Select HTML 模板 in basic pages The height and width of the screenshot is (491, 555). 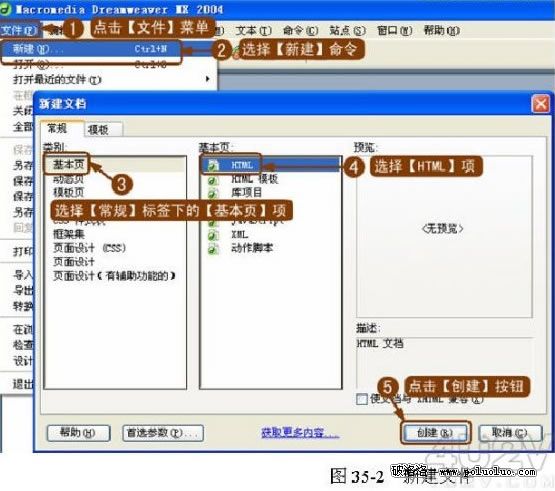(254, 179)
